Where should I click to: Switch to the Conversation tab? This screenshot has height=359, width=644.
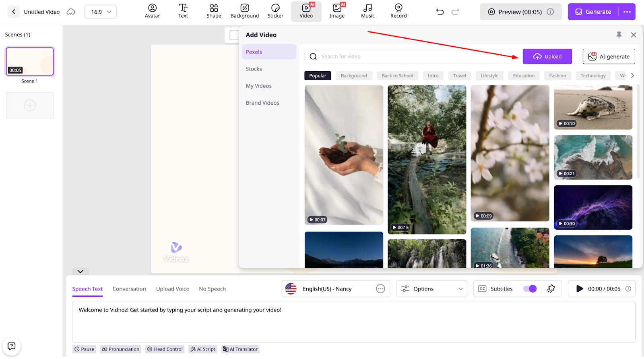pyautogui.click(x=129, y=289)
